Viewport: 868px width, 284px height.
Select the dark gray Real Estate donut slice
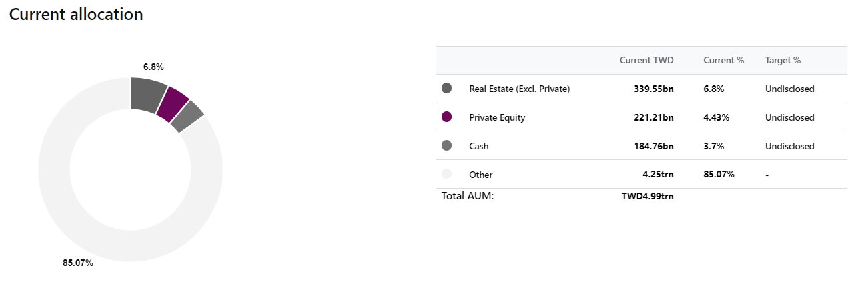[147, 94]
